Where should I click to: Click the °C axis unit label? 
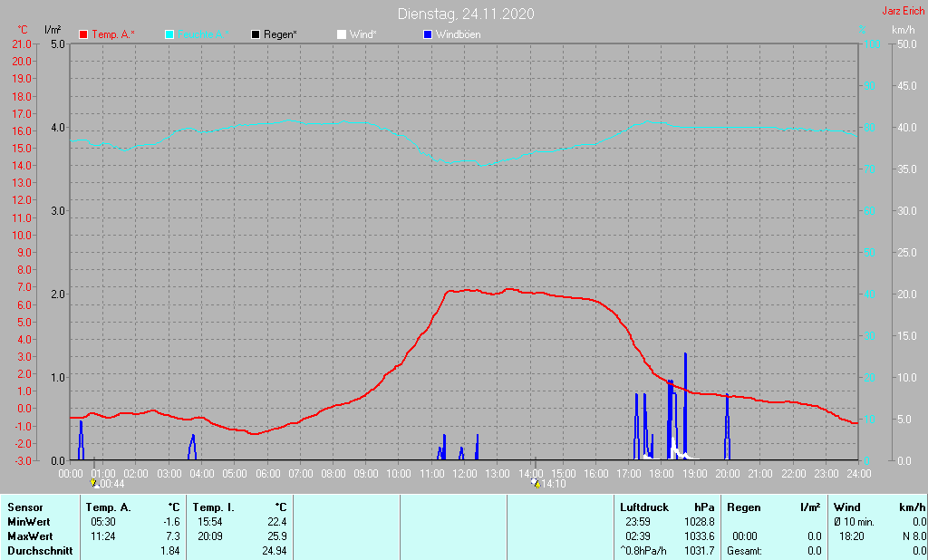point(23,30)
